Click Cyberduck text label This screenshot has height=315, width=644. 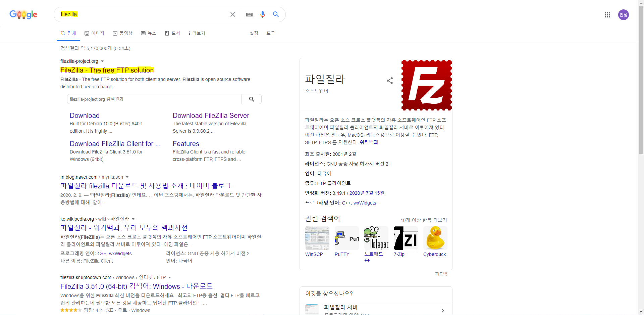[x=434, y=254]
